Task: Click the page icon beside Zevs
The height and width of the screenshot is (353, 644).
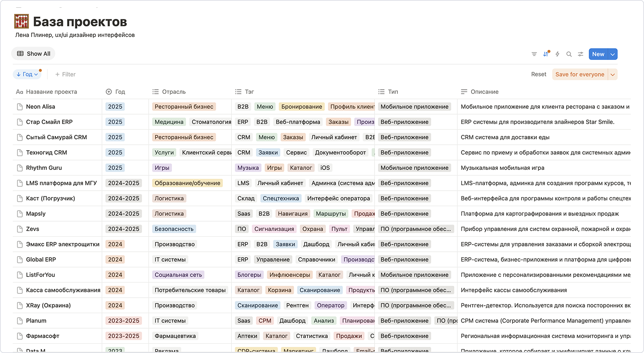Action: [x=19, y=229]
